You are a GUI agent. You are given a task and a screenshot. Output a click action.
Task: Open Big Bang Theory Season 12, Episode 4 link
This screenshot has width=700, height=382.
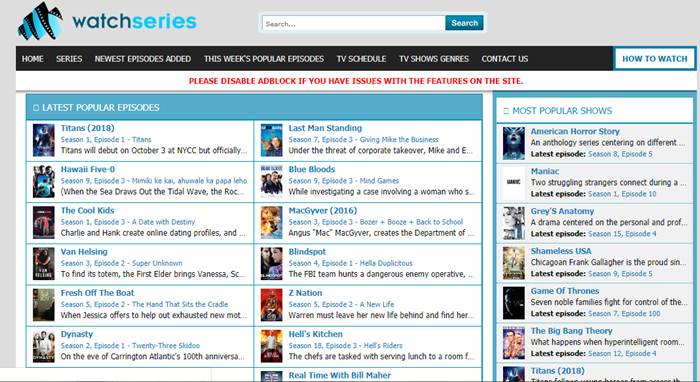[x=622, y=353]
